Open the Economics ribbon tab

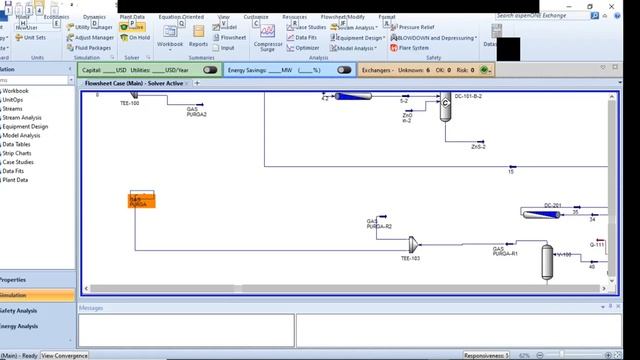(x=56, y=17)
